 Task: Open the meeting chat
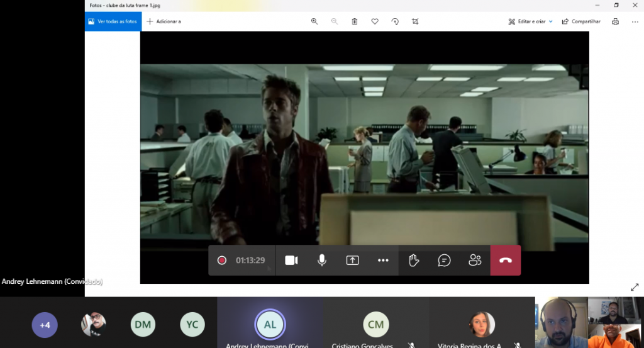pos(444,260)
